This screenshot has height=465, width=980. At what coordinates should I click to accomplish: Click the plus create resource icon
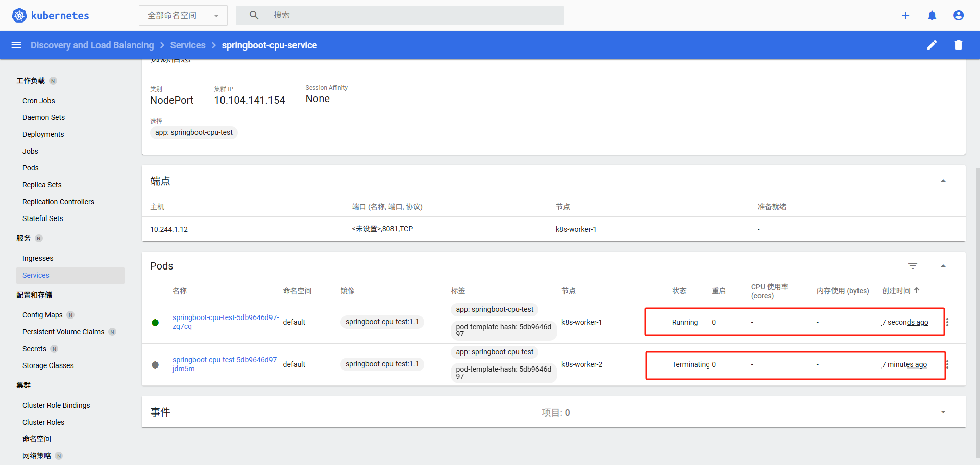(905, 15)
